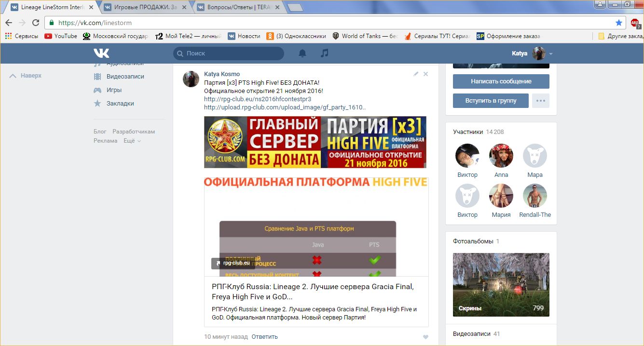Click the address bar URL
Screen dimensions: 644x346
(x=95, y=23)
